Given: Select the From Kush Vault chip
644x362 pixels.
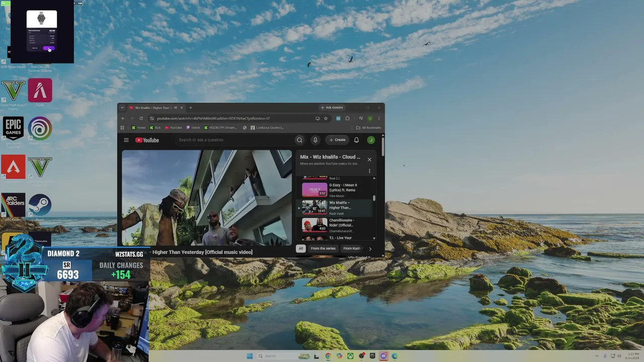Looking at the screenshot, I should click(352, 248).
